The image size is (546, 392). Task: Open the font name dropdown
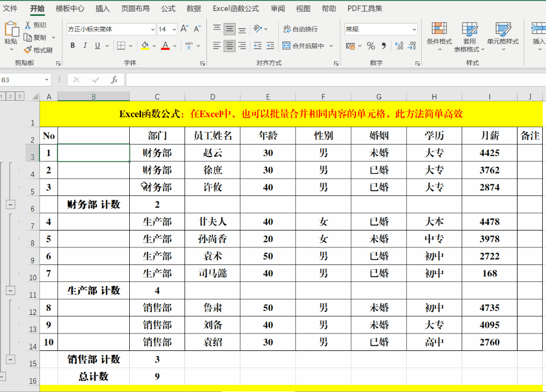tap(152, 29)
